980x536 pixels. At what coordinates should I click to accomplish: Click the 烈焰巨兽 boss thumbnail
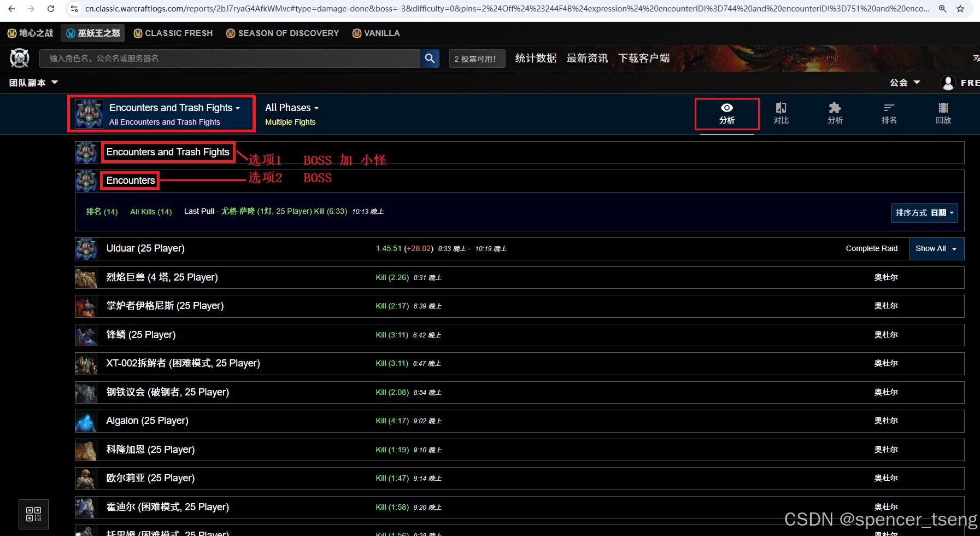86,277
